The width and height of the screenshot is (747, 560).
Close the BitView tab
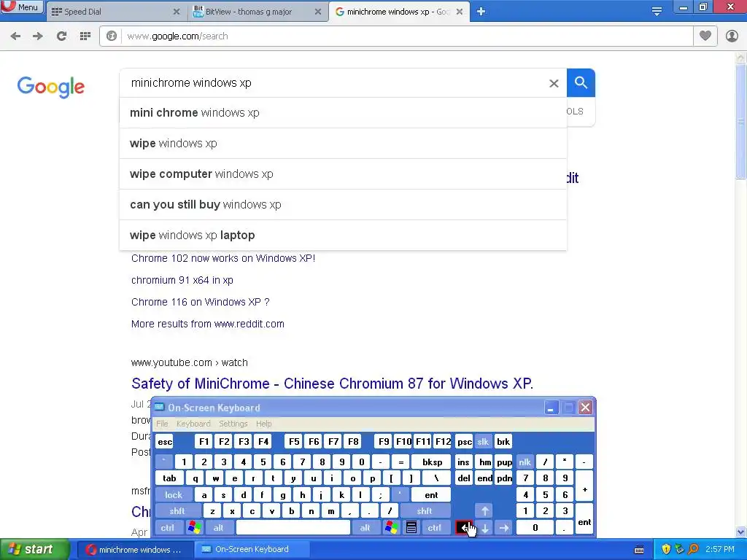pyautogui.click(x=318, y=12)
